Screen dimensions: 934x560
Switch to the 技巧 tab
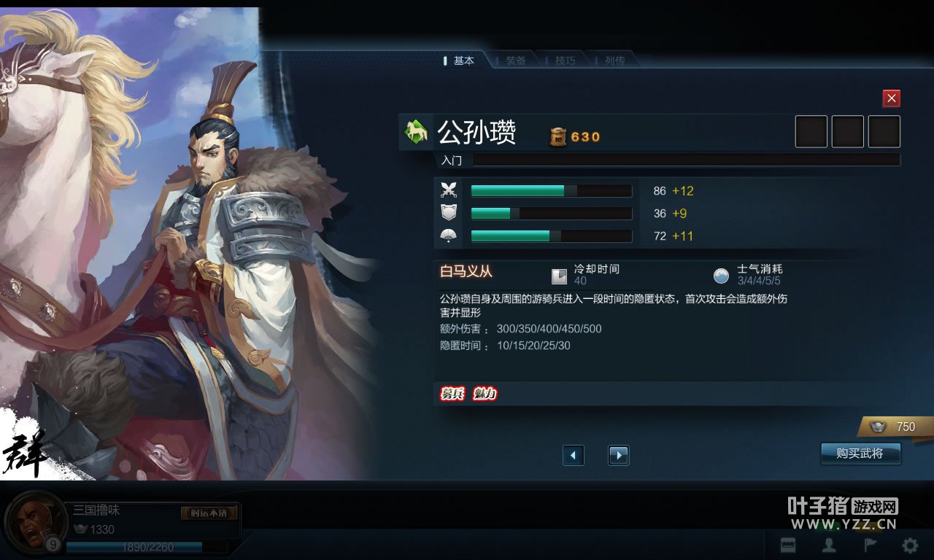[x=564, y=61]
